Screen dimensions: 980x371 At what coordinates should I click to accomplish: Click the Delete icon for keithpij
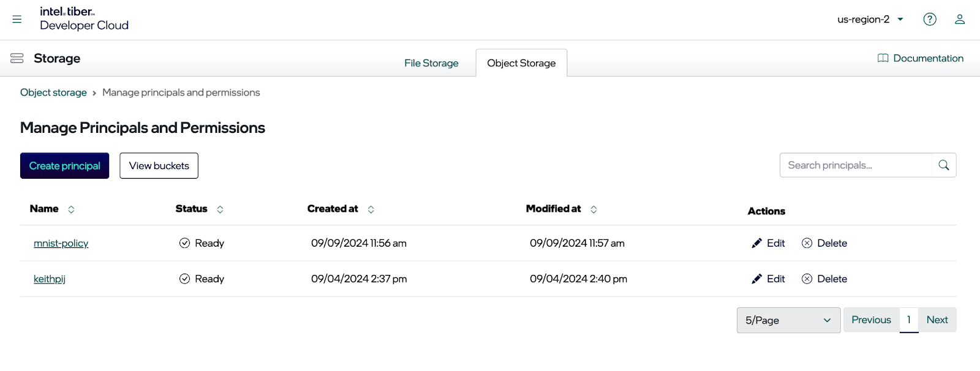(807, 279)
